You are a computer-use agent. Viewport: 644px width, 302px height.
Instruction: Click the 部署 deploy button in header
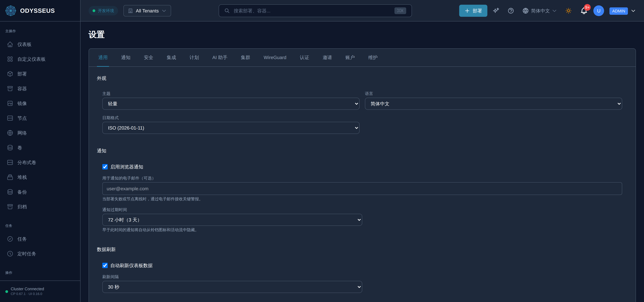473,11
